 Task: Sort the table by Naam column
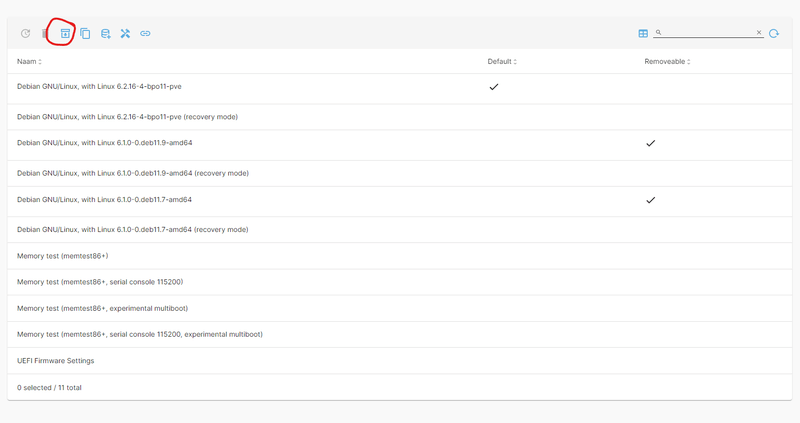pyautogui.click(x=29, y=62)
